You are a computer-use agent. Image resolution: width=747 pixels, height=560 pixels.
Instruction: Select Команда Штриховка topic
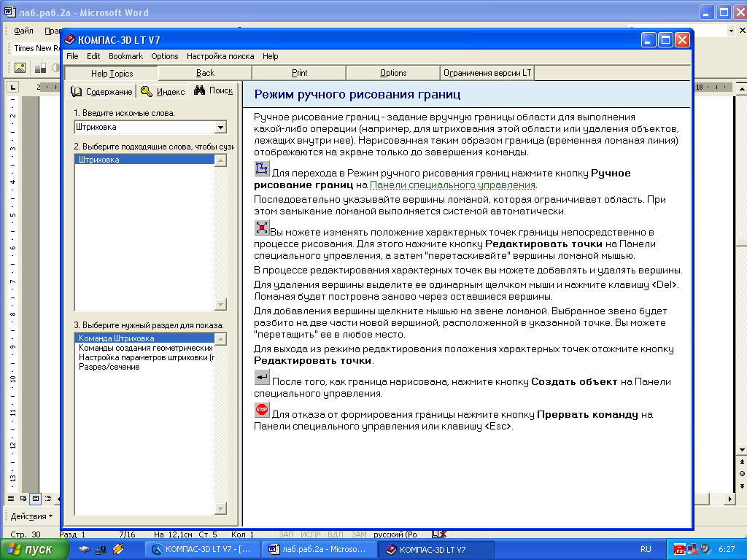point(144,338)
